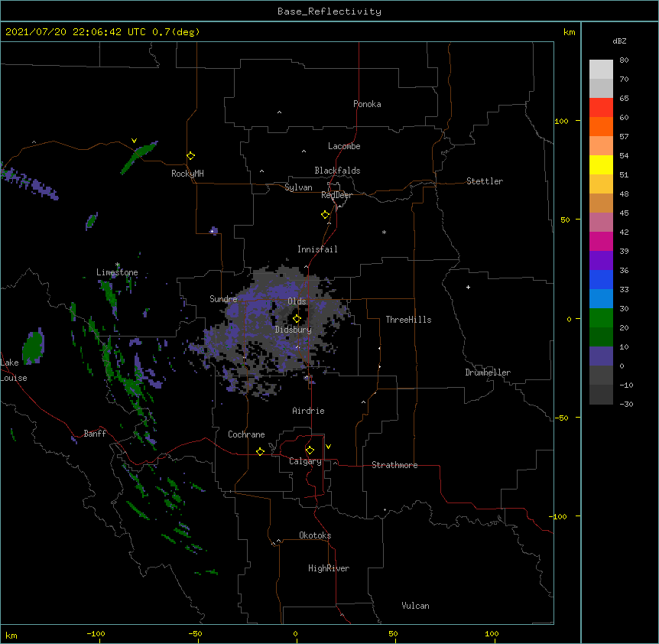Click the Base_Reflectivity title text
The height and width of the screenshot is (644, 659).
click(329, 11)
